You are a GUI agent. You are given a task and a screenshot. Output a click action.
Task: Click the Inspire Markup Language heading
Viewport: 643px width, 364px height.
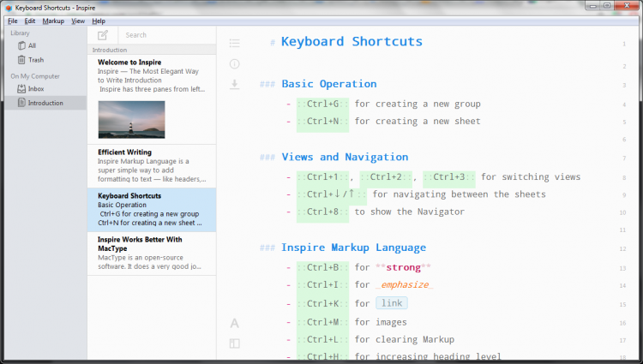click(353, 248)
